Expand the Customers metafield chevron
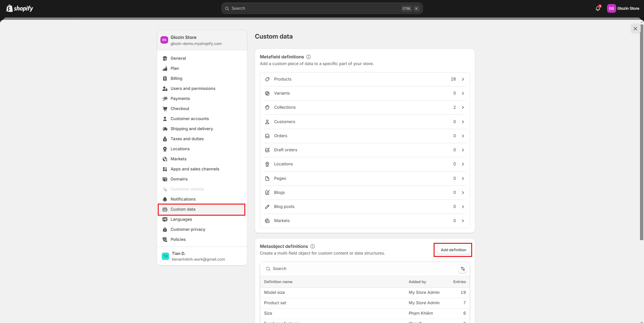This screenshot has width=644, height=323. [463, 122]
